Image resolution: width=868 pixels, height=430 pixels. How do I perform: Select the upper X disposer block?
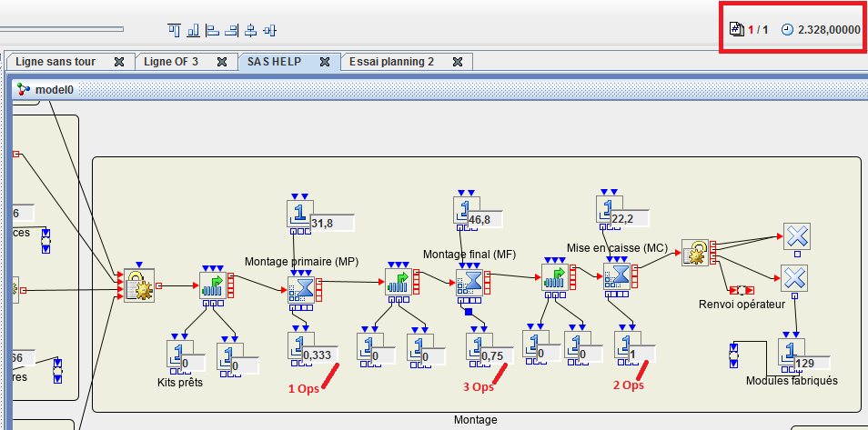[797, 236]
